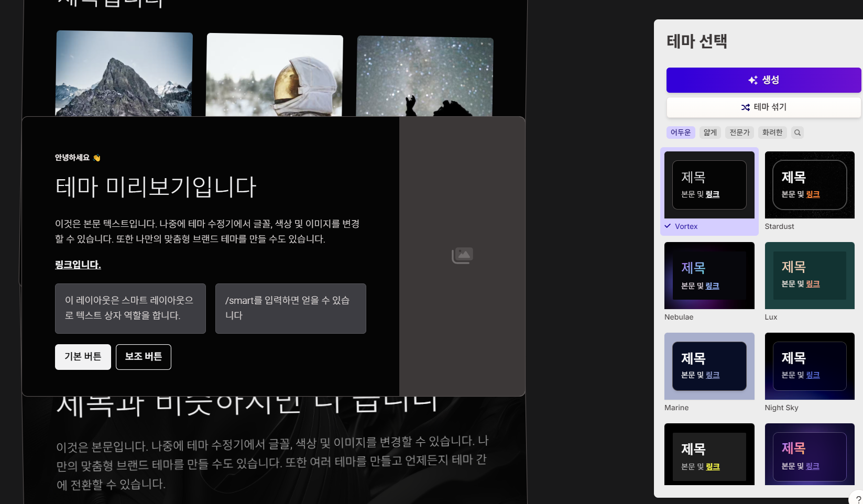Click the 테마 섞기 shuffle button

click(x=763, y=107)
